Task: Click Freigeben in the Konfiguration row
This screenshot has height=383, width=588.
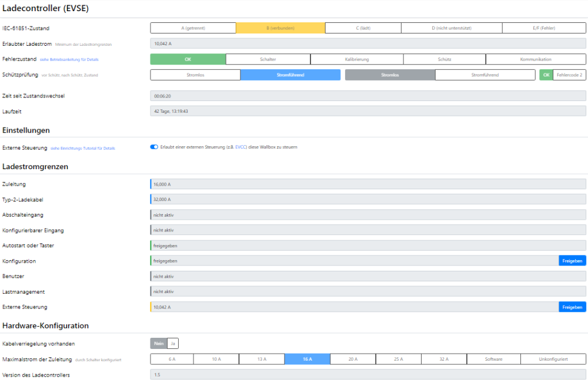Action: click(x=572, y=260)
